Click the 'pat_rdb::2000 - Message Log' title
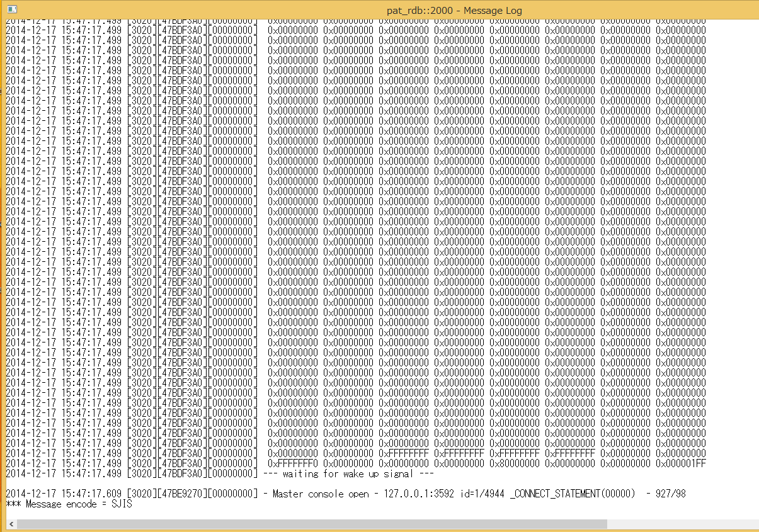The width and height of the screenshot is (759, 532). click(454, 10)
